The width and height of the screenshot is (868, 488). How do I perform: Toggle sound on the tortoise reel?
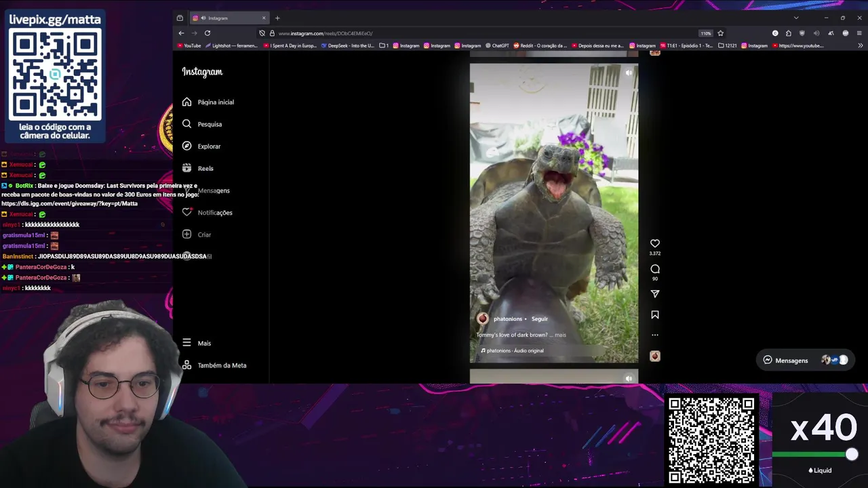click(x=629, y=73)
